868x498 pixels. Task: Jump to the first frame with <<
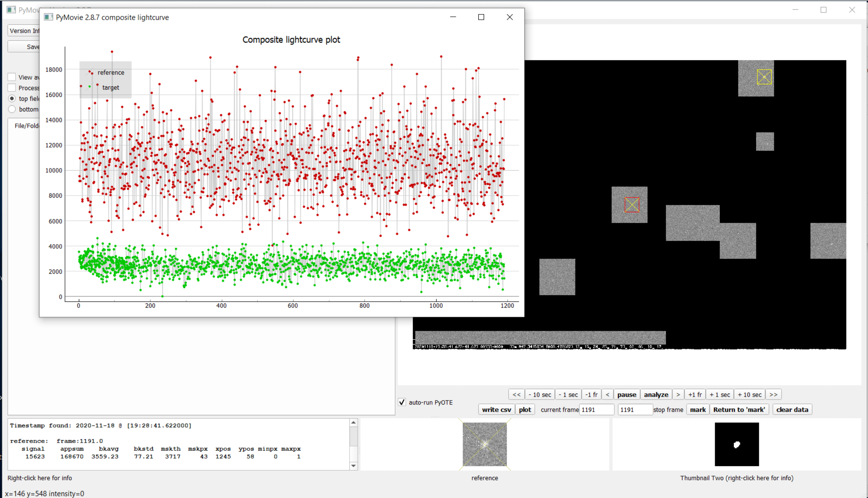[516, 394]
